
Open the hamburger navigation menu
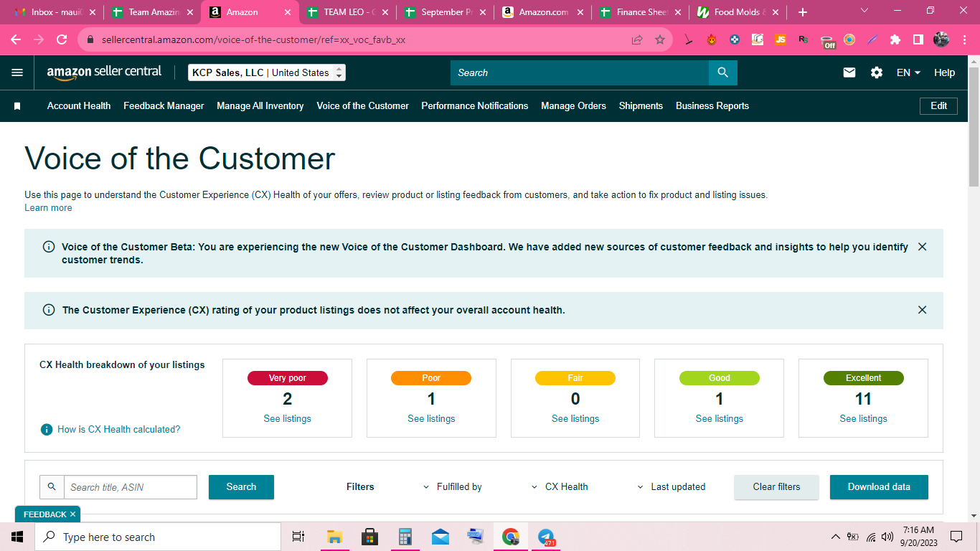pos(17,72)
